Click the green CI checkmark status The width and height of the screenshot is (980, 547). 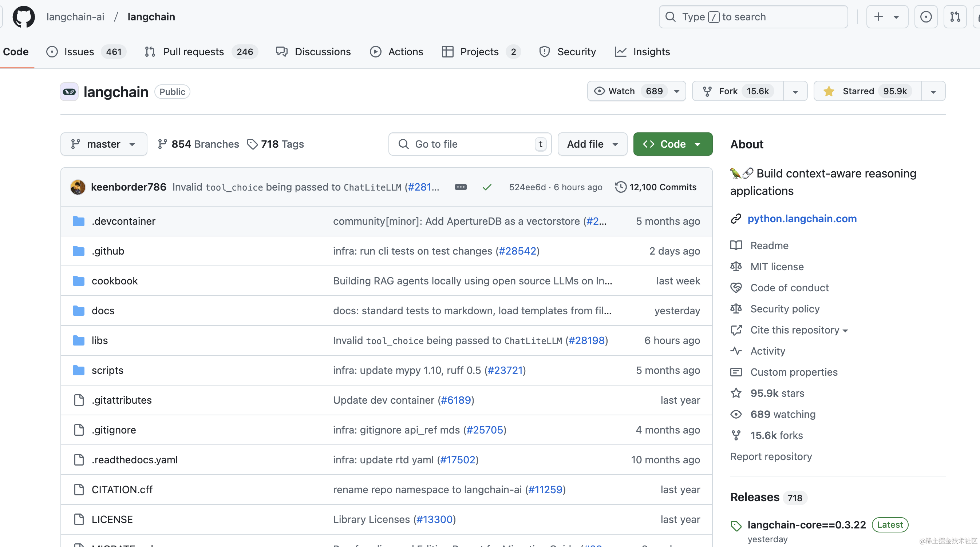click(487, 187)
